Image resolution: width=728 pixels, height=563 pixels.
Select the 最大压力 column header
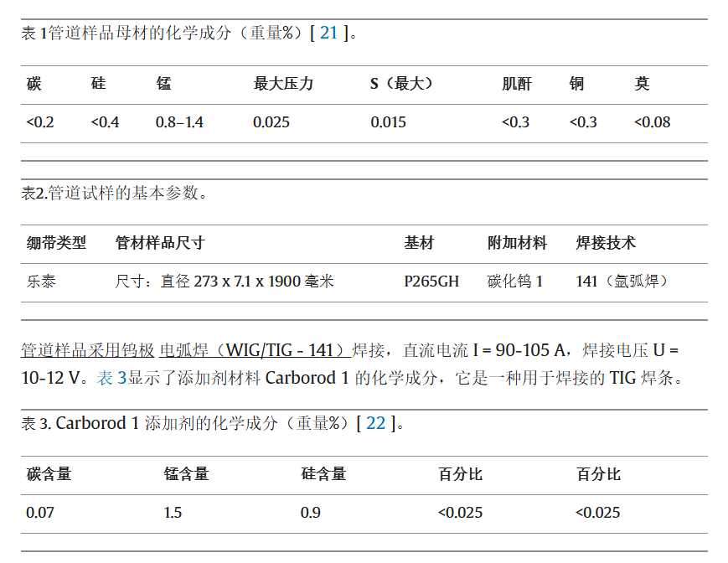tap(283, 84)
